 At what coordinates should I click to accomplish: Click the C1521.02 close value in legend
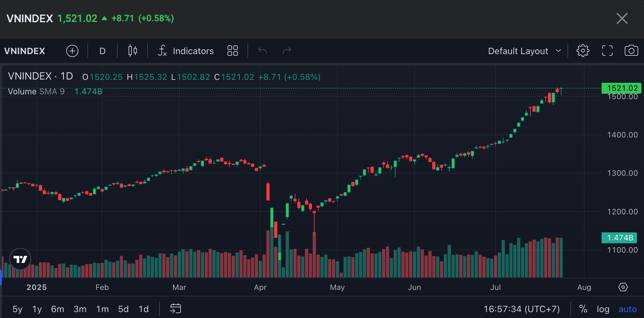pos(234,77)
